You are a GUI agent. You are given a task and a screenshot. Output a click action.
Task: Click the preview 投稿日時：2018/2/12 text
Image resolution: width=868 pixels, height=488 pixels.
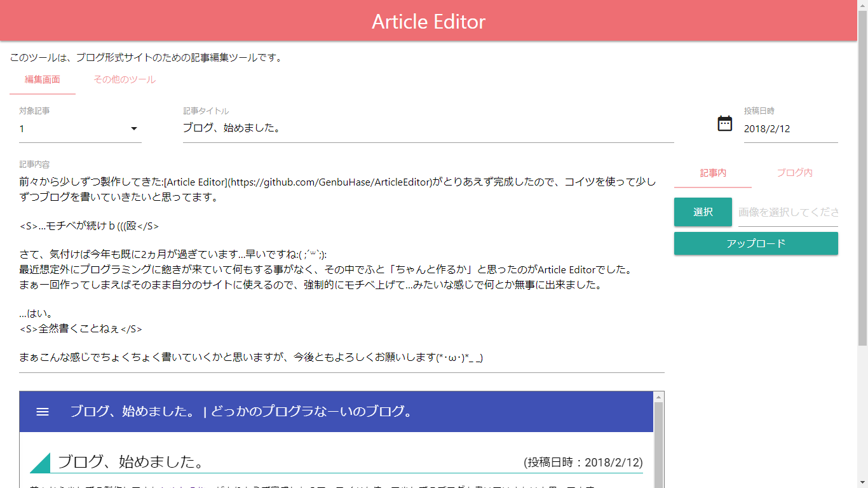click(x=583, y=463)
